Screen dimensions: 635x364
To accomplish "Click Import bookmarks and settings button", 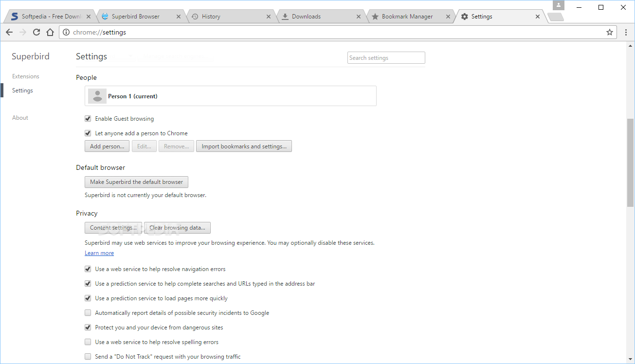I will coord(244,146).
